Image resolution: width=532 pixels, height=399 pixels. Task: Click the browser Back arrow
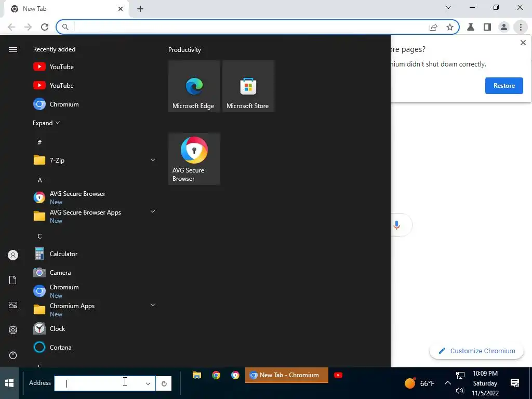coord(11,27)
